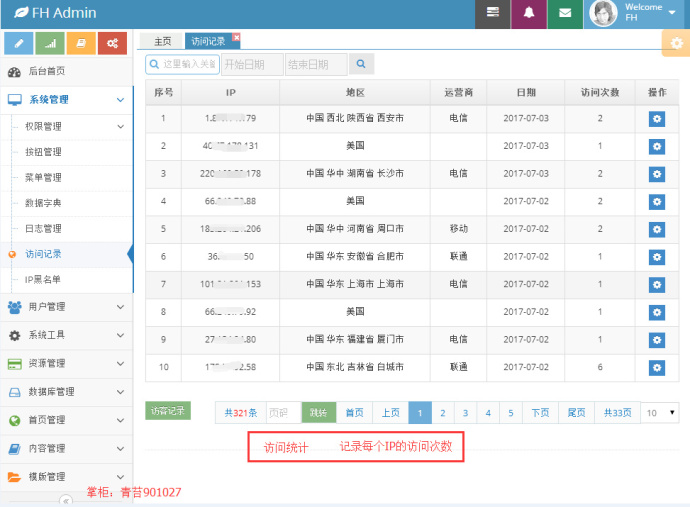Screen dimensions: 690x507
Task: Go to 上页 previous page
Action: pyautogui.click(x=391, y=413)
